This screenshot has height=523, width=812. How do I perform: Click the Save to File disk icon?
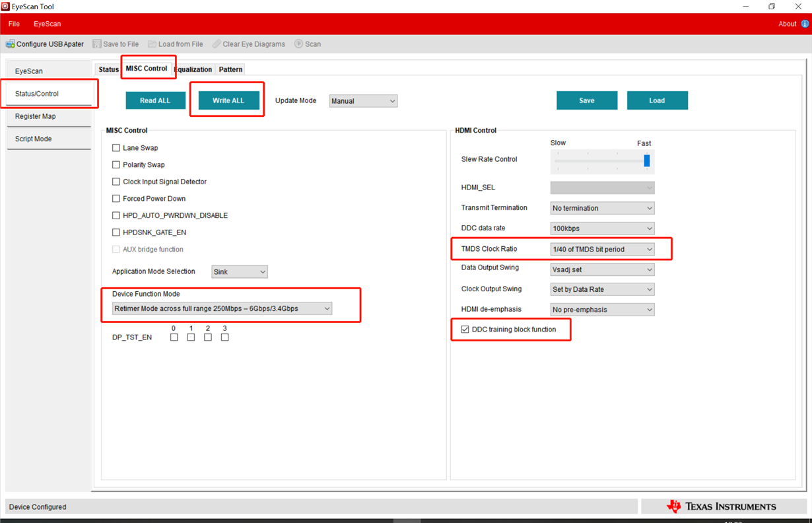point(97,44)
